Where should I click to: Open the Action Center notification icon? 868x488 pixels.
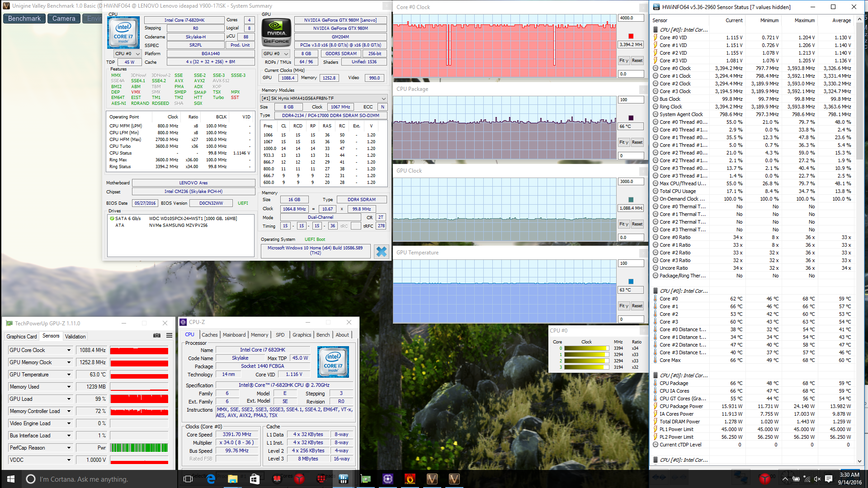click(x=829, y=479)
